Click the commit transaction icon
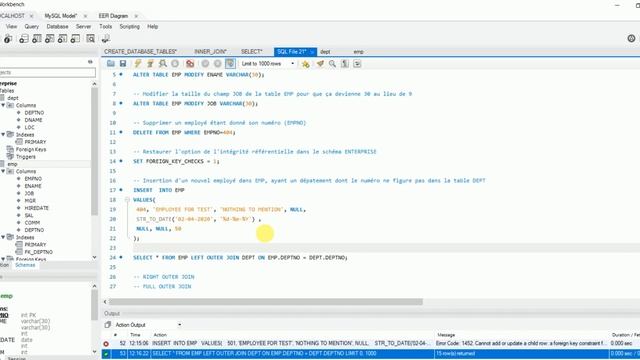The width and height of the screenshot is (640, 360). (x=205, y=64)
